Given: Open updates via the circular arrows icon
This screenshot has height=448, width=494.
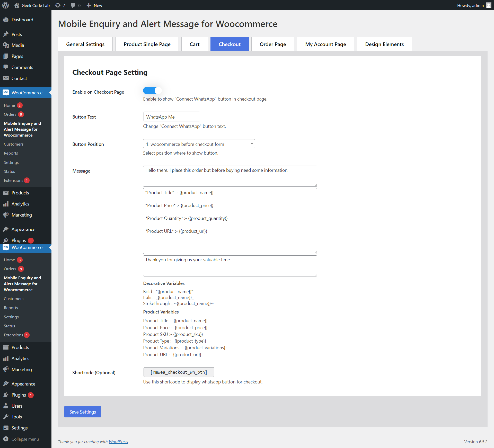Looking at the screenshot, I should click(x=58, y=5).
